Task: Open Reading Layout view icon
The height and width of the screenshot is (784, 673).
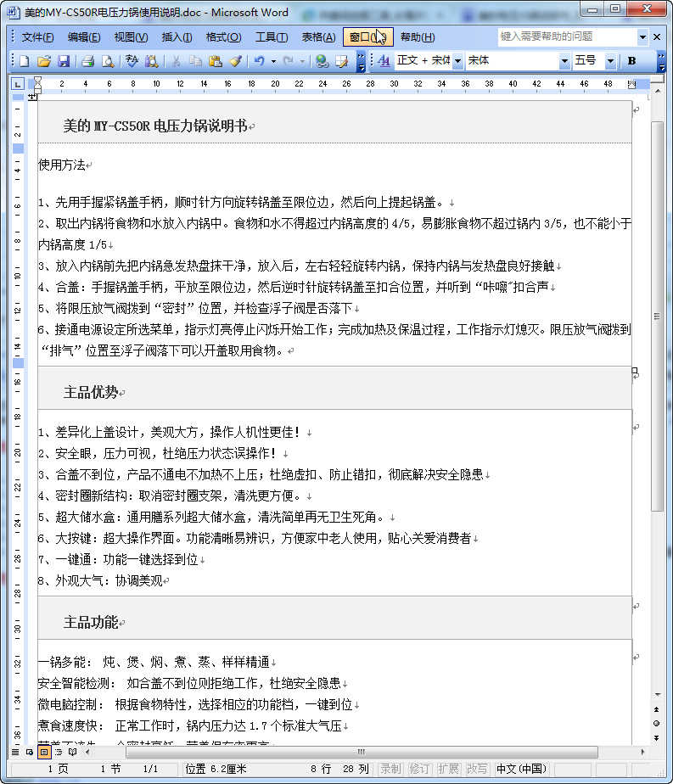Action: click(72, 752)
